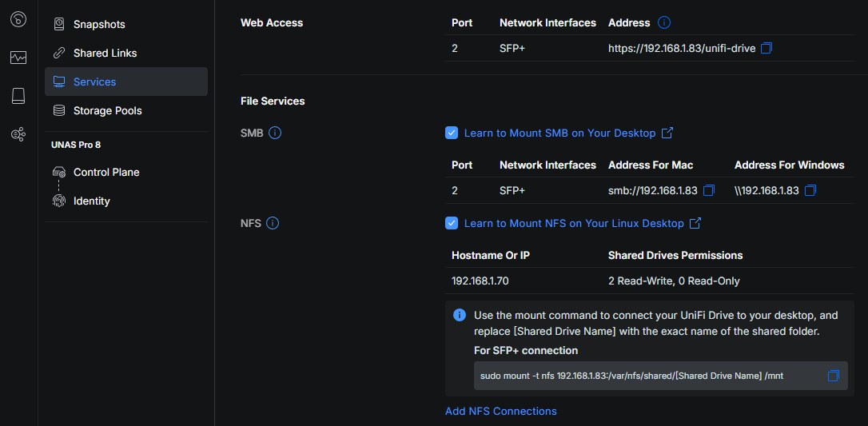Copy the SMB address for Windows
The image size is (868, 426).
810,191
